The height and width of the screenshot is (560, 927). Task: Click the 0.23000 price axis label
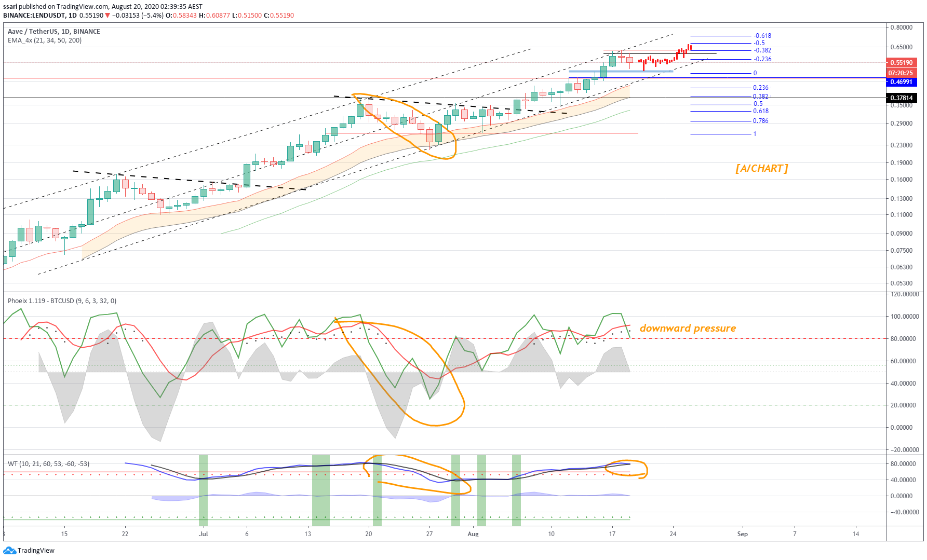[902, 145]
